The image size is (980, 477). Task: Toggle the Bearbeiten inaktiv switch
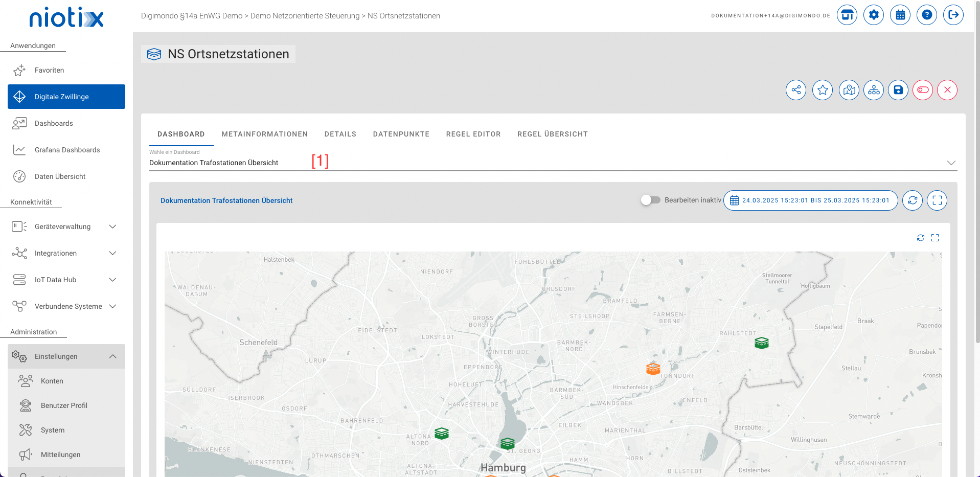pos(651,200)
